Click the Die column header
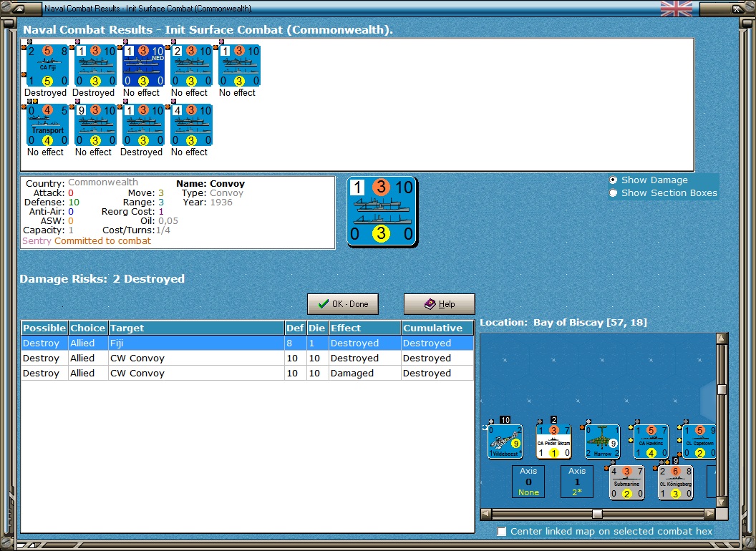 pyautogui.click(x=316, y=328)
